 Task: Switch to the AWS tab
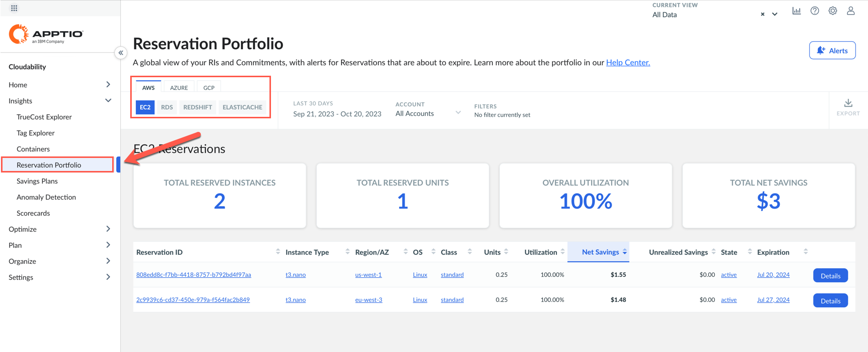[148, 87]
